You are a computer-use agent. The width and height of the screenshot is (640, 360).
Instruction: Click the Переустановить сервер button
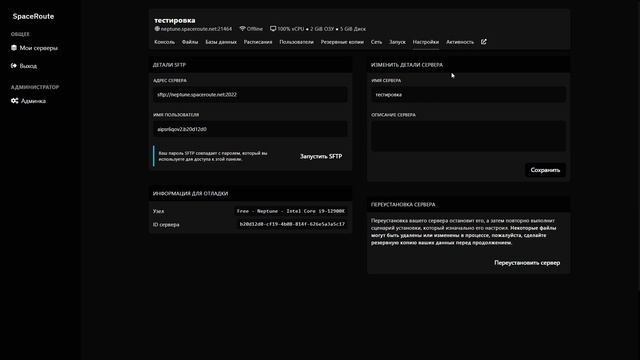pos(527,263)
